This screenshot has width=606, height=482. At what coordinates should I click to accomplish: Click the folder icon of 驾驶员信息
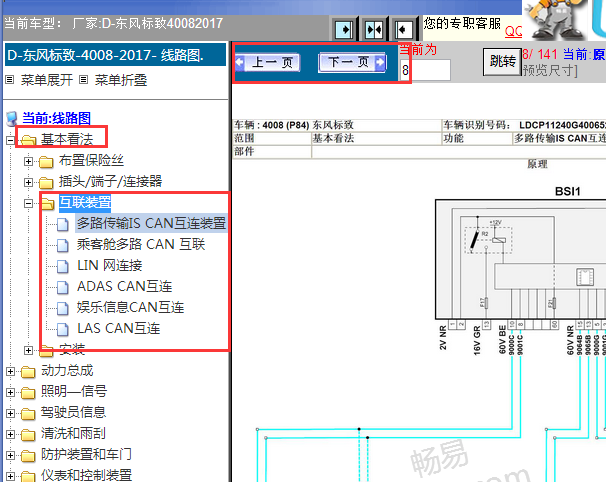point(28,414)
